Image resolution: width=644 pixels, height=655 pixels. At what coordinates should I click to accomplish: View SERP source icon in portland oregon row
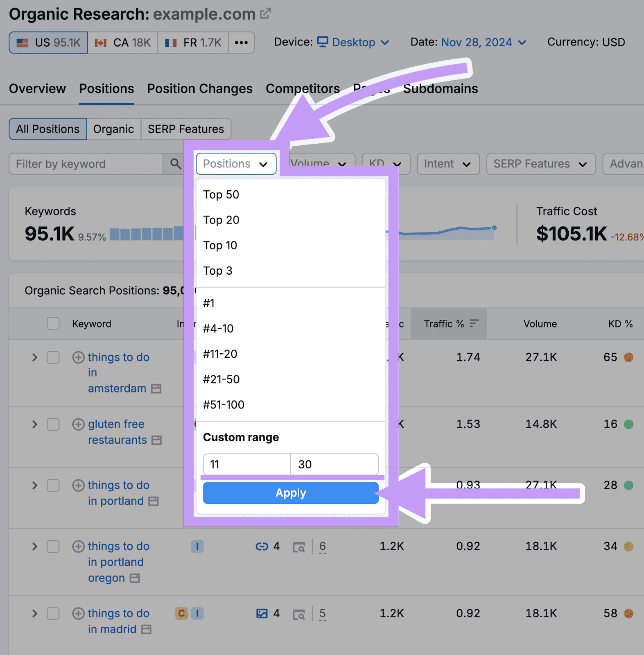299,547
